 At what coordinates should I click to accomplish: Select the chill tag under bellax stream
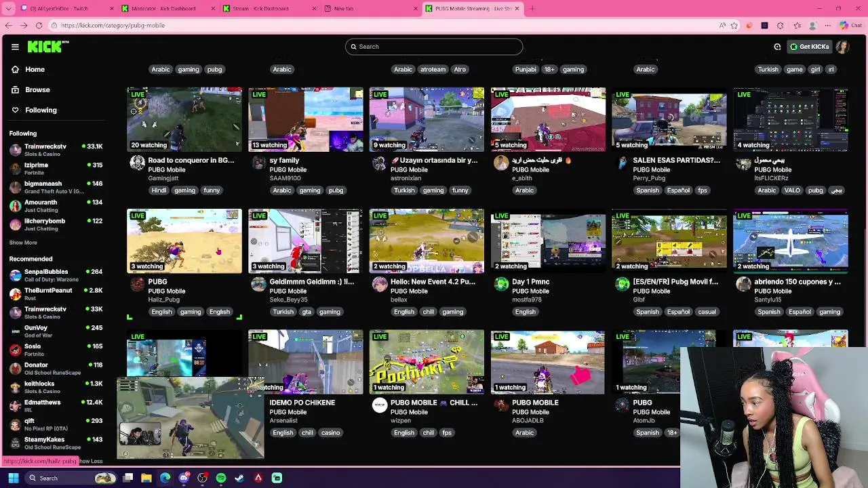429,312
